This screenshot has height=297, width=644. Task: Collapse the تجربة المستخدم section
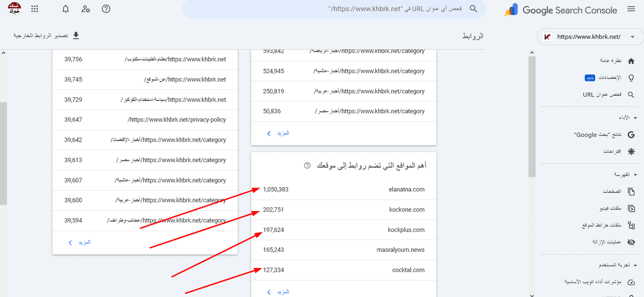[635, 265]
